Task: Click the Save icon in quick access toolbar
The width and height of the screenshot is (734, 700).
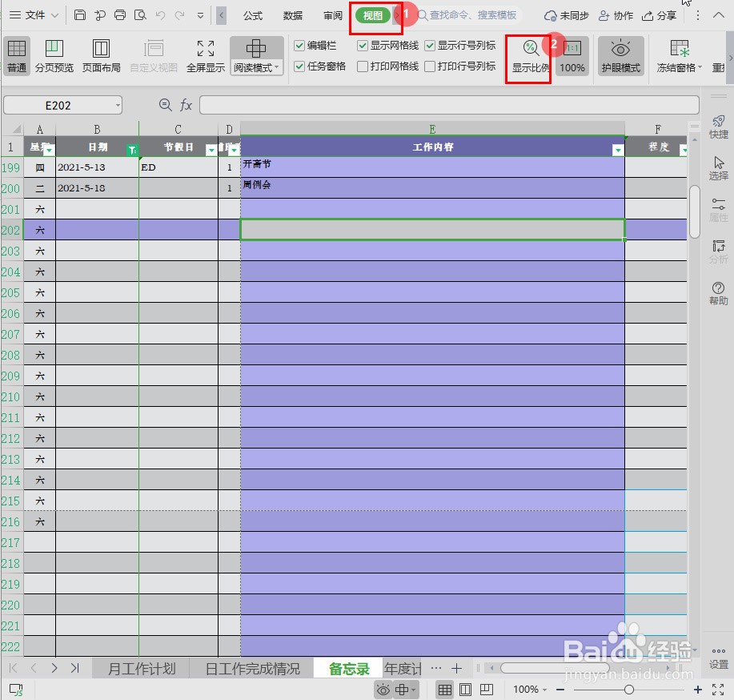Action: pyautogui.click(x=80, y=15)
